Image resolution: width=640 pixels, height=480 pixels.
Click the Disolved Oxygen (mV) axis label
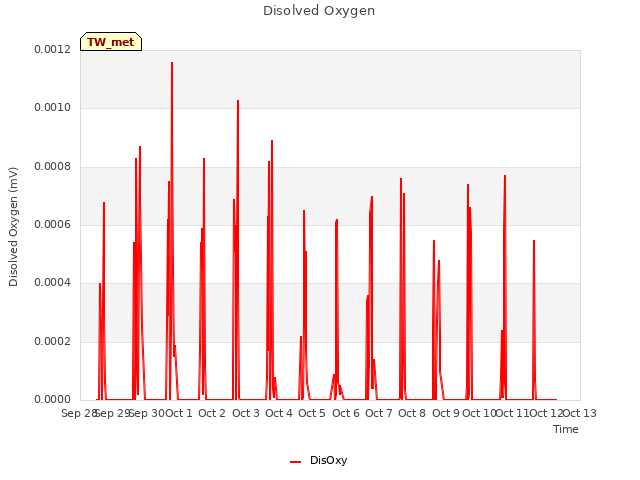pos(13,227)
